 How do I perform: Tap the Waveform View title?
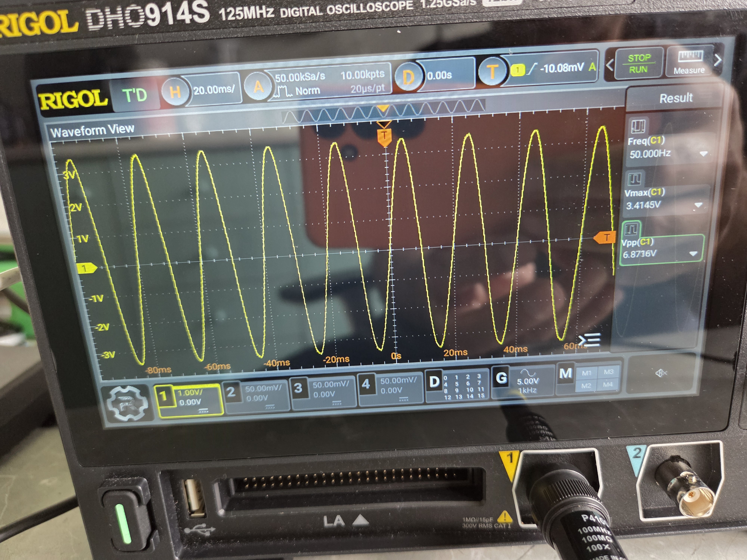coord(92,130)
